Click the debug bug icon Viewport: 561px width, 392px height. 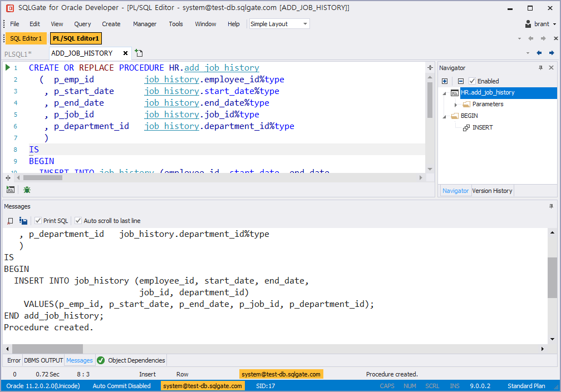click(x=27, y=190)
